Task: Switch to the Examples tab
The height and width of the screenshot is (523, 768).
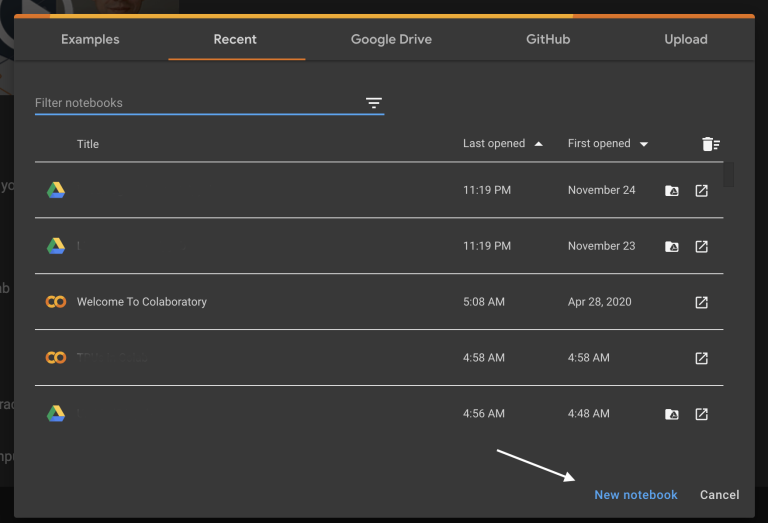Action: 90,40
